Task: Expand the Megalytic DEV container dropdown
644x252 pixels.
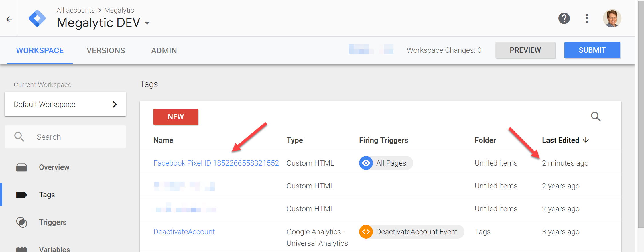Action: (x=147, y=23)
